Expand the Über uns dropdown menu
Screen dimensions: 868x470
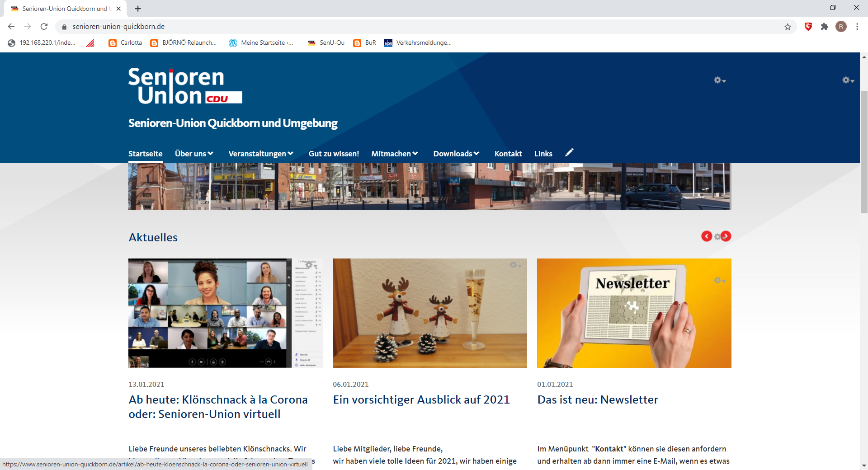(x=194, y=154)
